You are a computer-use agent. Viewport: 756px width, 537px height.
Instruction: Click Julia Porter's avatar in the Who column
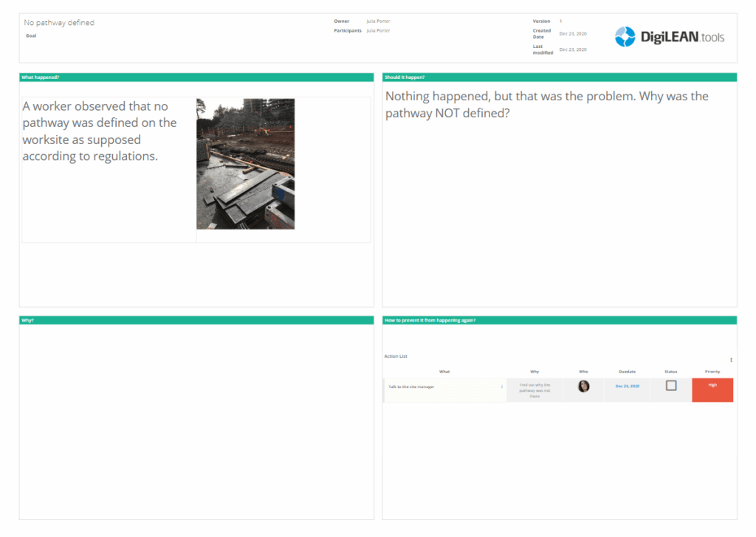[583, 387]
